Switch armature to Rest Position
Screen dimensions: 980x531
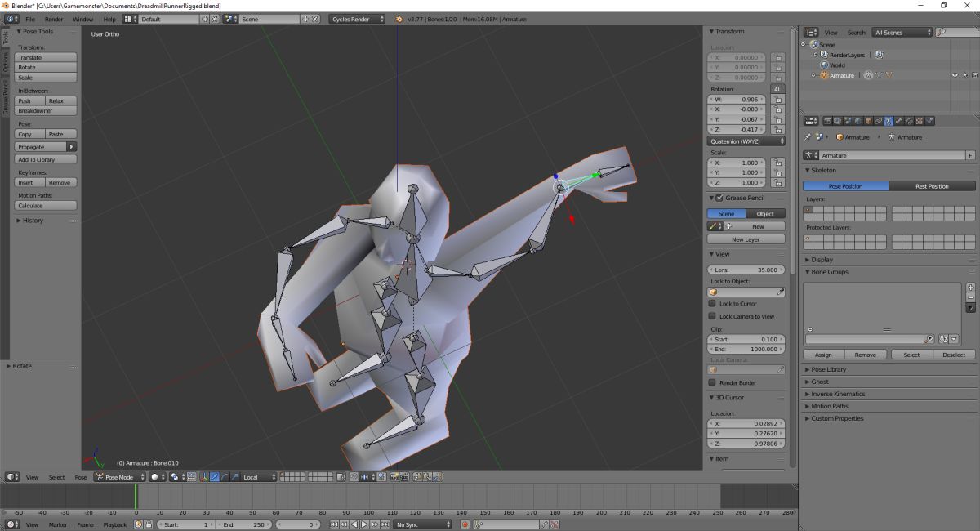point(932,186)
